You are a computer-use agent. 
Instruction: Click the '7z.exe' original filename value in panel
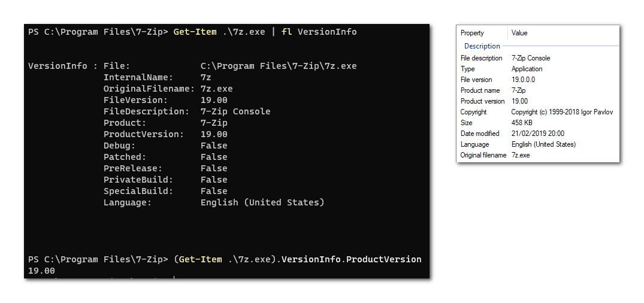[x=521, y=155]
